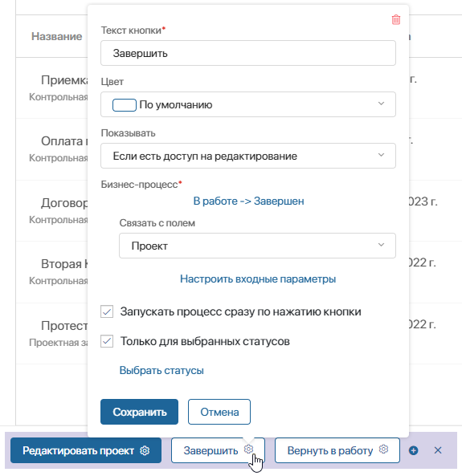Open the Показывать dropdown
The image size is (462, 476).
click(x=248, y=156)
